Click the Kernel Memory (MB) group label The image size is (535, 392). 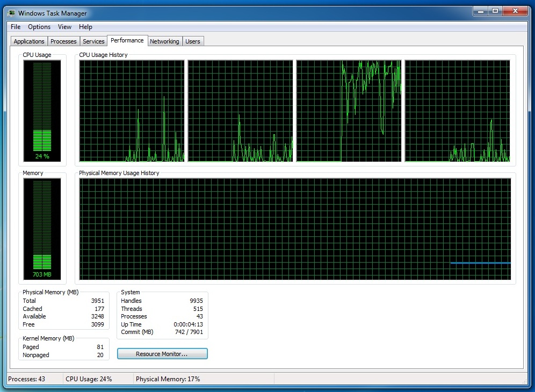[x=48, y=338]
